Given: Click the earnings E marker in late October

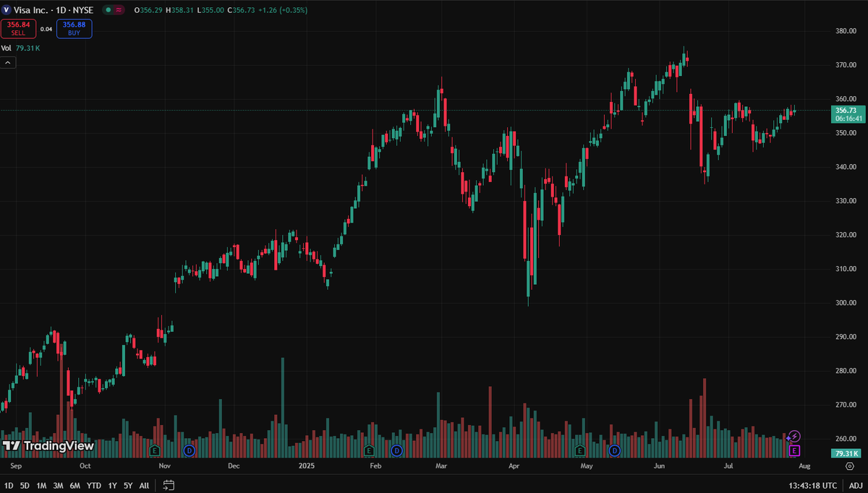Looking at the screenshot, I should point(154,450).
